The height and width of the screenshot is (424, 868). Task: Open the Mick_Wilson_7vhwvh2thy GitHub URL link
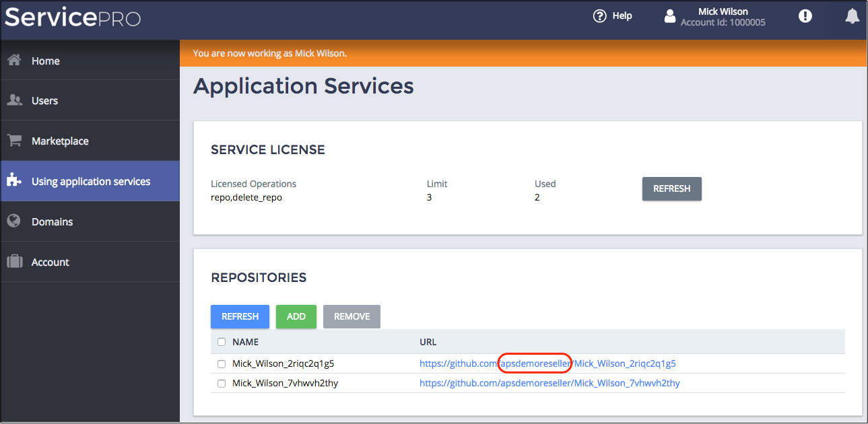coord(549,384)
